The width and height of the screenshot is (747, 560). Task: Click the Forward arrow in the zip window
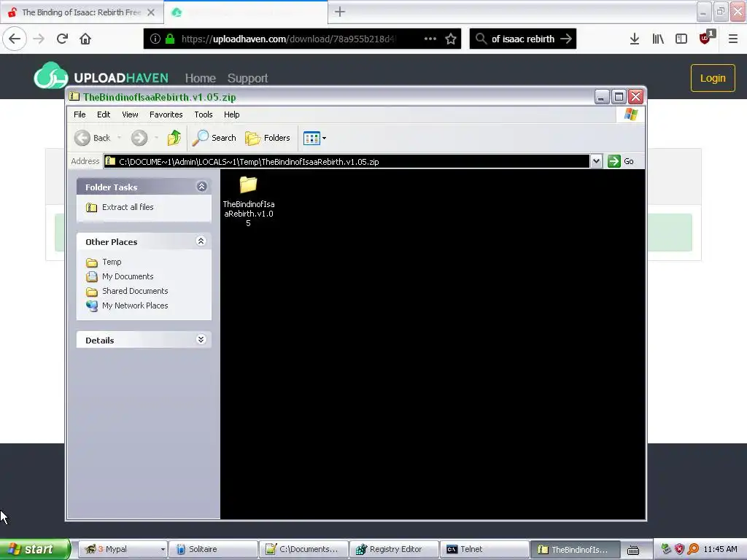pos(139,138)
